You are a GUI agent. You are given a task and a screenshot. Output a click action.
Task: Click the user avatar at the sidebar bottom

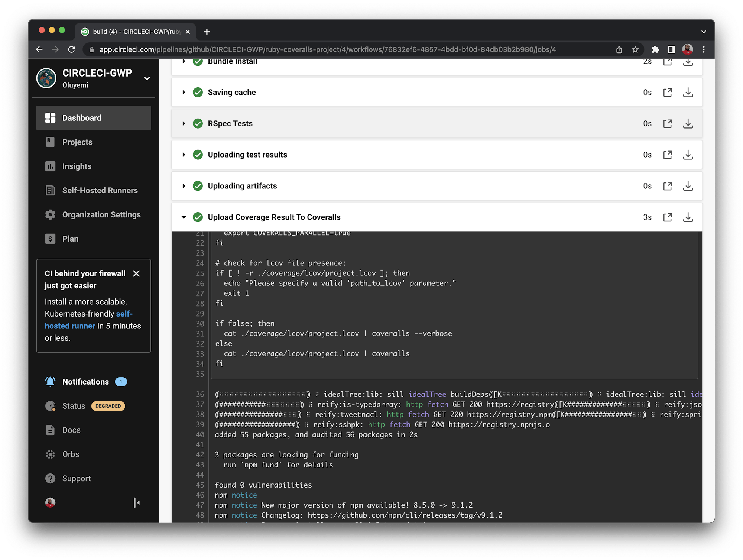coord(50,502)
